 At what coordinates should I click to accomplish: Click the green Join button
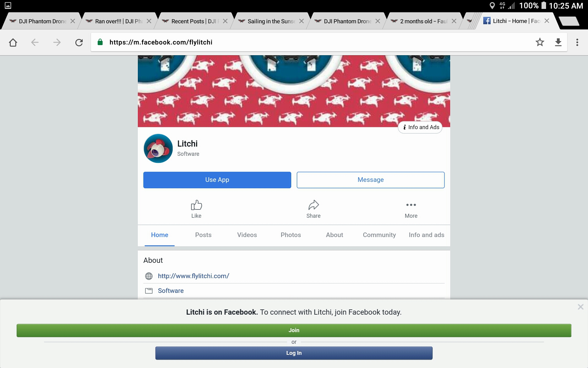(294, 330)
